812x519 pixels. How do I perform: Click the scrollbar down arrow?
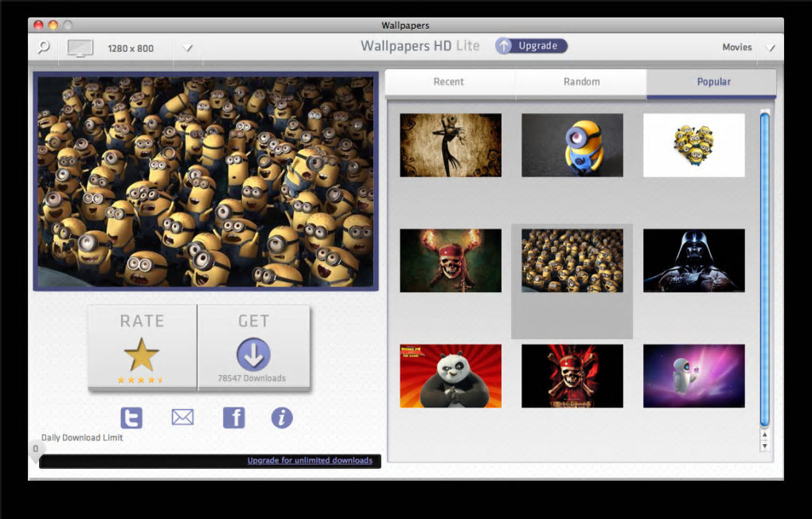coord(764,446)
